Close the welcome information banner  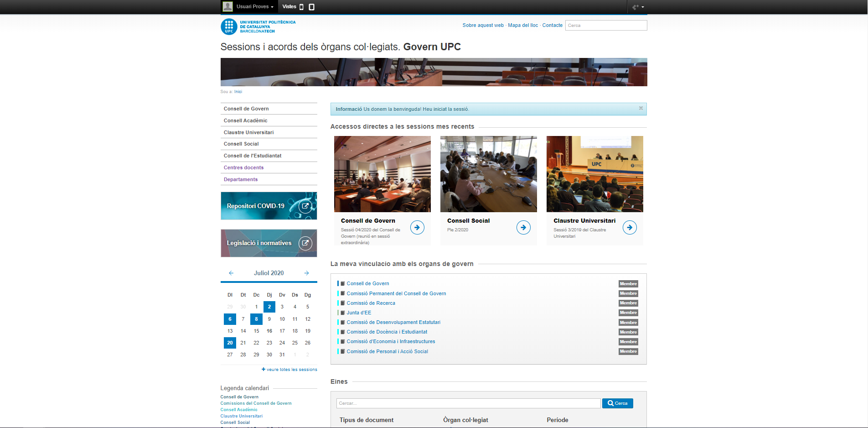641,109
